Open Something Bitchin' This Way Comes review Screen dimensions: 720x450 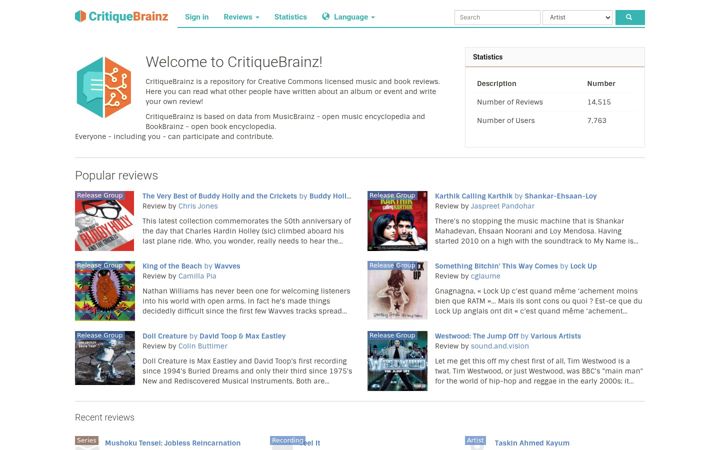pyautogui.click(x=496, y=266)
